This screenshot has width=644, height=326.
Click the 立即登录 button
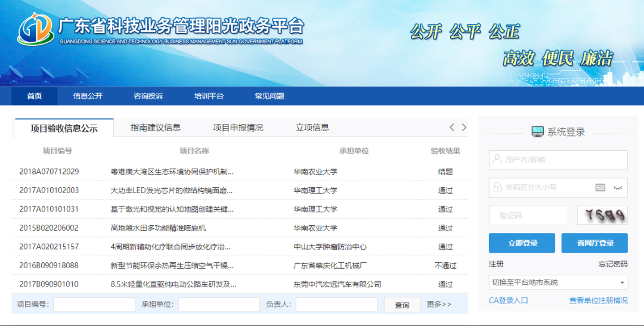[522, 243]
